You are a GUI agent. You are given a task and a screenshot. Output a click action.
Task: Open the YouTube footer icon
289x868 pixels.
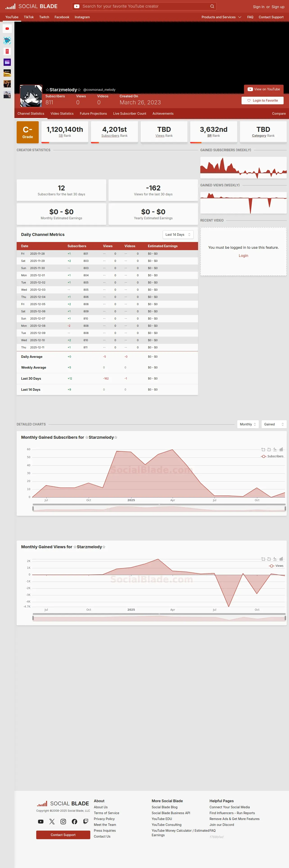pyautogui.click(x=41, y=822)
